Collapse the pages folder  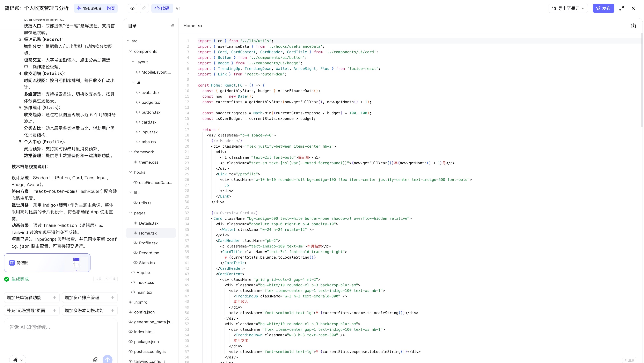(x=131, y=213)
